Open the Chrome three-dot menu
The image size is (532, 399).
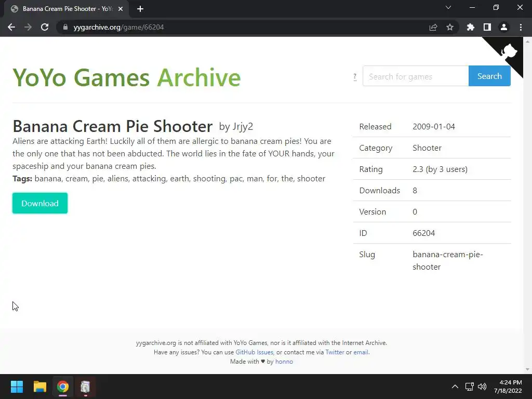pyautogui.click(x=521, y=27)
